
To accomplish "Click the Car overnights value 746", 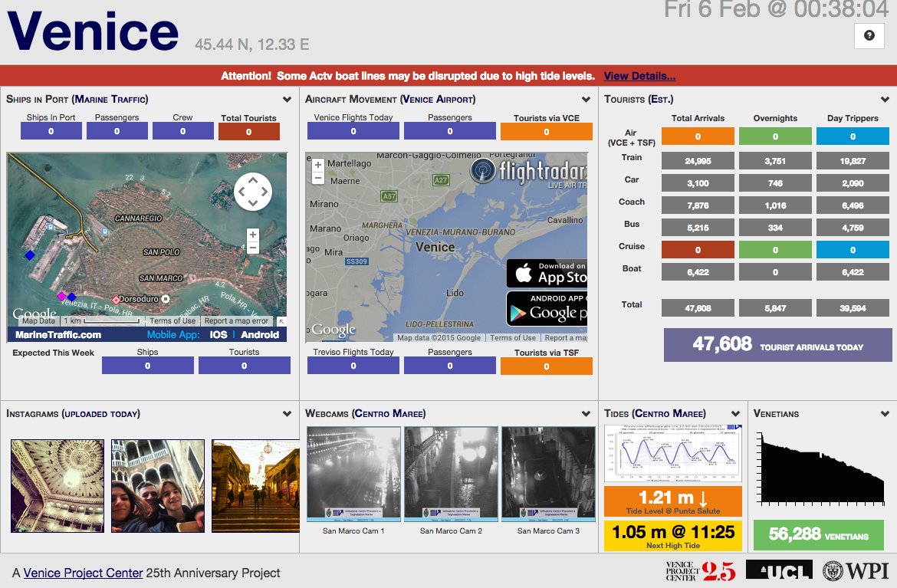I will [775, 183].
